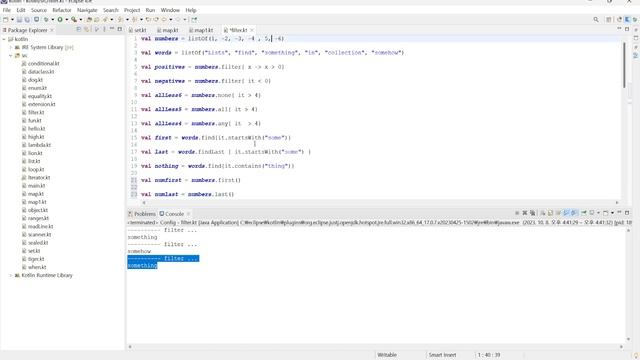The width and height of the screenshot is (640, 360).
Task: Click the New file toolbar icon
Action: (x=5, y=20)
